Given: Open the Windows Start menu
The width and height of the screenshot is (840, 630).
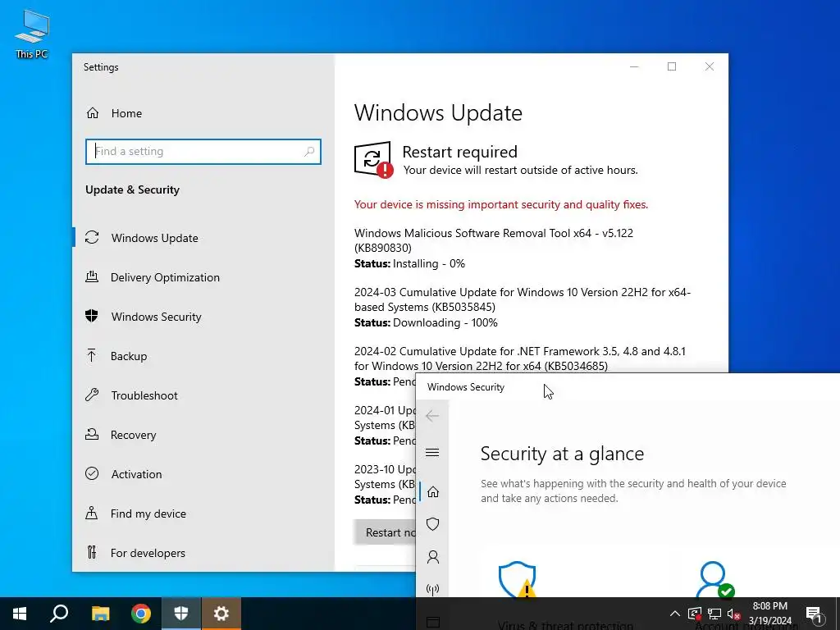Looking at the screenshot, I should pyautogui.click(x=20, y=614).
